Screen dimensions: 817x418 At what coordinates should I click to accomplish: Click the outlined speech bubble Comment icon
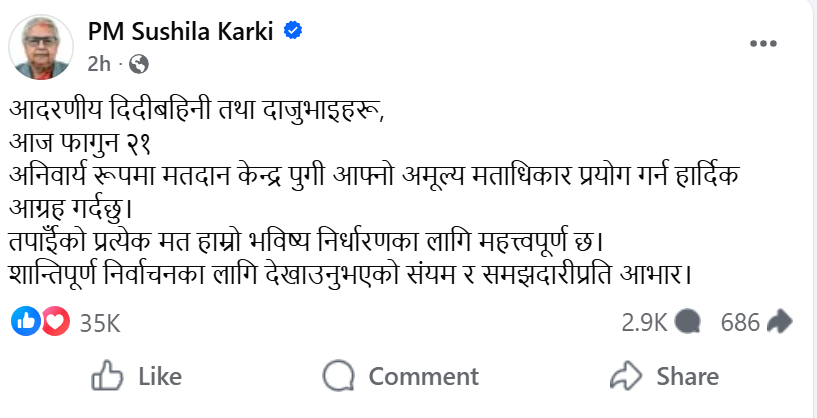(x=340, y=376)
